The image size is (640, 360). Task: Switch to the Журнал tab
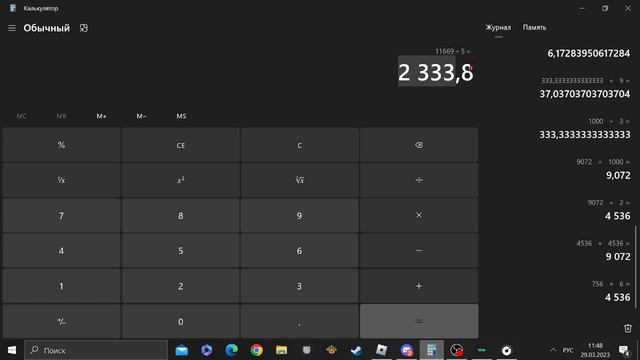coord(498,28)
